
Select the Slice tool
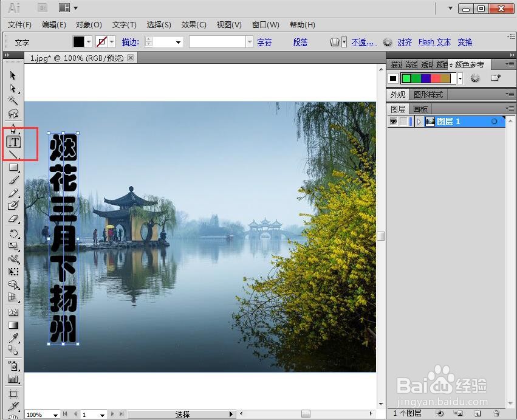[x=13, y=406]
